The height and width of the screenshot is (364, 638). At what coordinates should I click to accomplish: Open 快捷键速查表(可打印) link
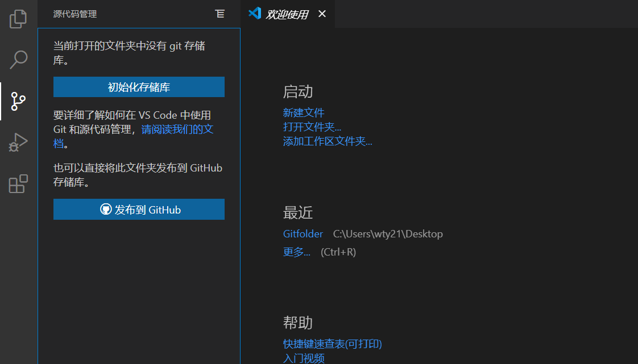(x=333, y=344)
